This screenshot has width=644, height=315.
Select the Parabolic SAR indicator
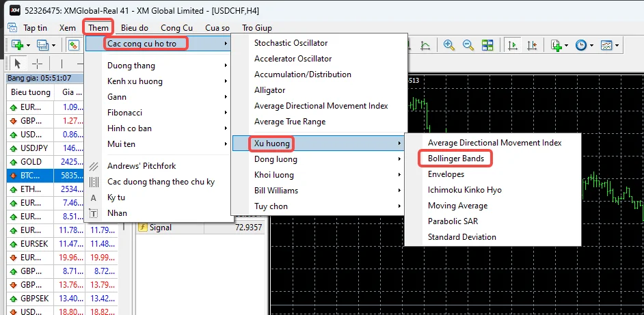click(x=492, y=221)
